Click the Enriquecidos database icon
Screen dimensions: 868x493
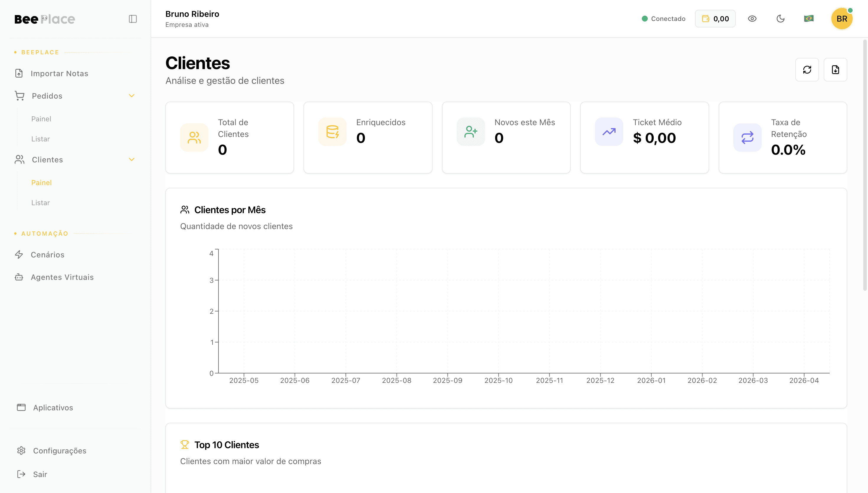click(332, 132)
